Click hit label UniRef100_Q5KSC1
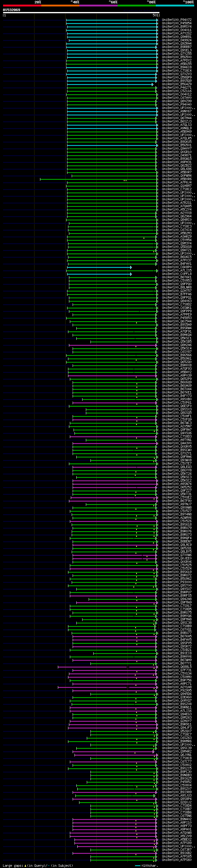 click(177, 338)
